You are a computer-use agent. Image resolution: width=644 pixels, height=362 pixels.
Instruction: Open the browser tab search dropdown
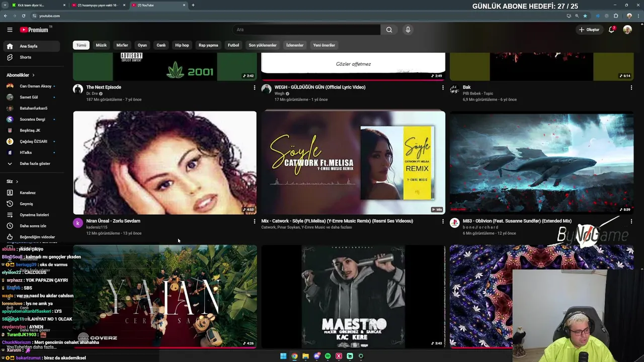tap(5, 5)
